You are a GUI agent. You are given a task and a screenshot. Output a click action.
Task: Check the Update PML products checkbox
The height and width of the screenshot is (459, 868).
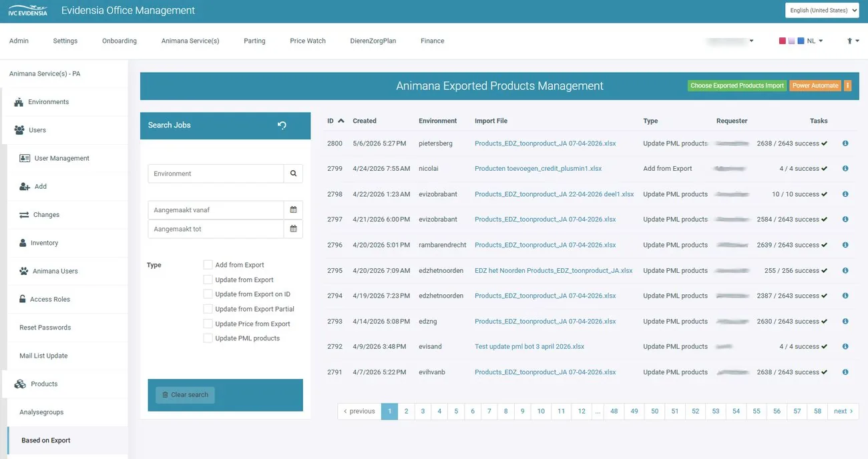(208, 338)
